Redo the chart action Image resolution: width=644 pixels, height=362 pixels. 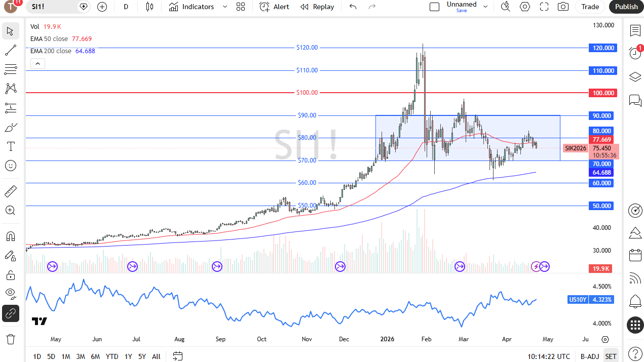[372, 7]
